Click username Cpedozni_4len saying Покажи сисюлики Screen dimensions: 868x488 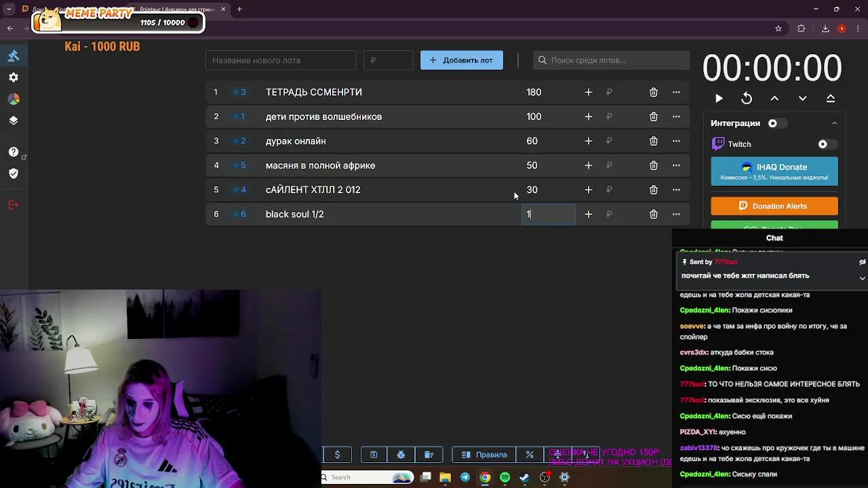[x=704, y=310]
